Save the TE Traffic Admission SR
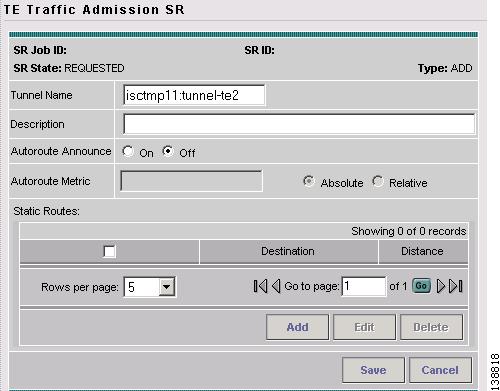The image size is (500, 391). point(373,370)
